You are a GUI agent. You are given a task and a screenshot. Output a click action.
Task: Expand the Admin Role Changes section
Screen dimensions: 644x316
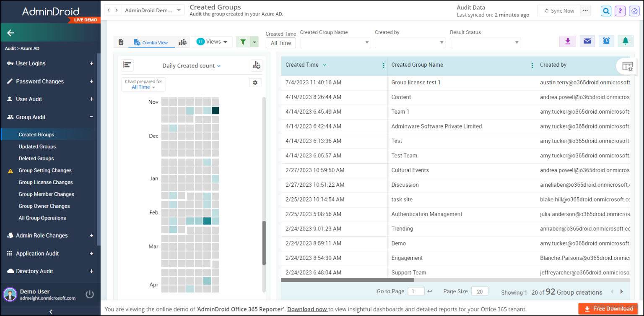point(91,235)
